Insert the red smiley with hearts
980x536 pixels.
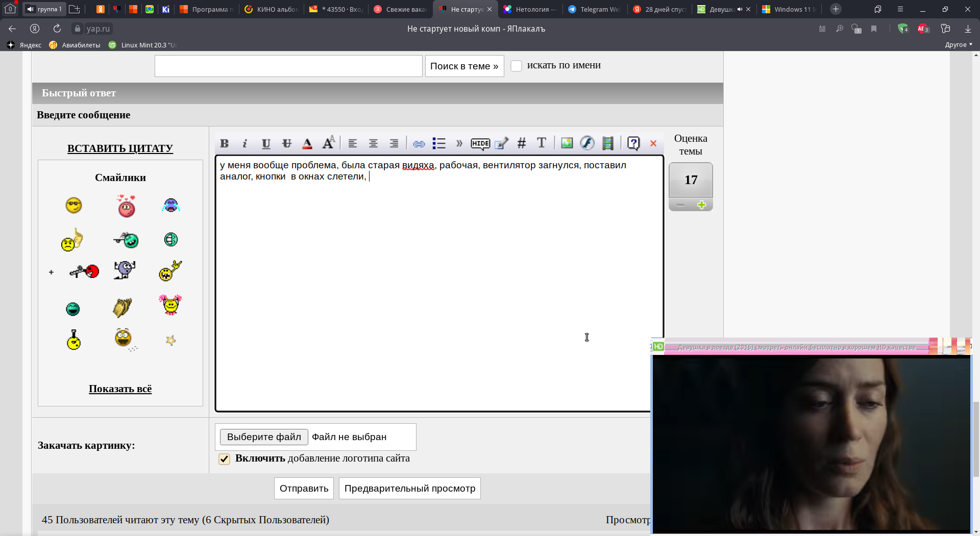pyautogui.click(x=126, y=206)
